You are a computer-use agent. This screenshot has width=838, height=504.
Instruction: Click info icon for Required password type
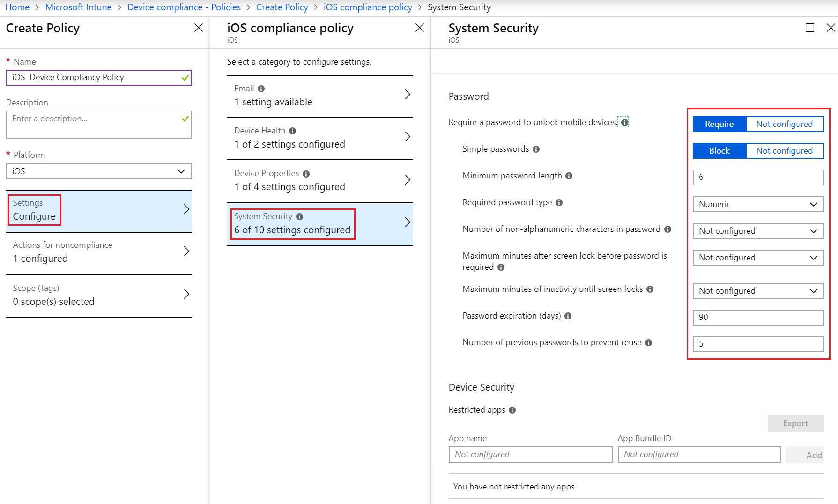[x=559, y=203]
